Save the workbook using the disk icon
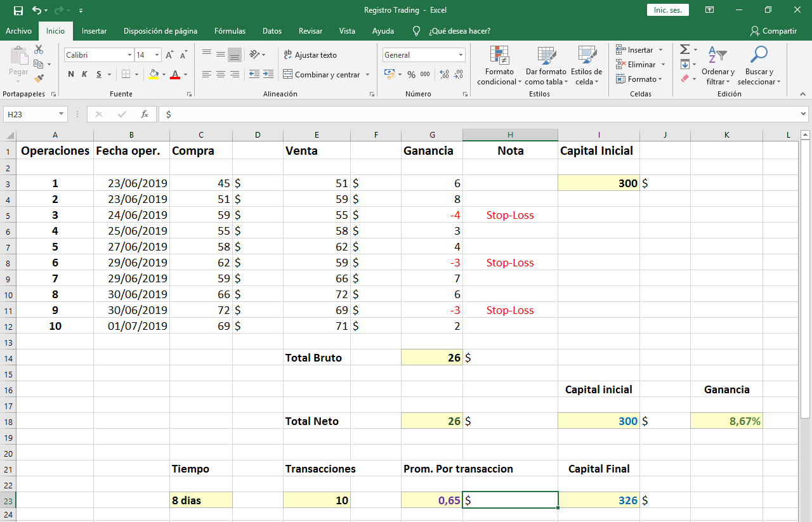 click(x=18, y=10)
